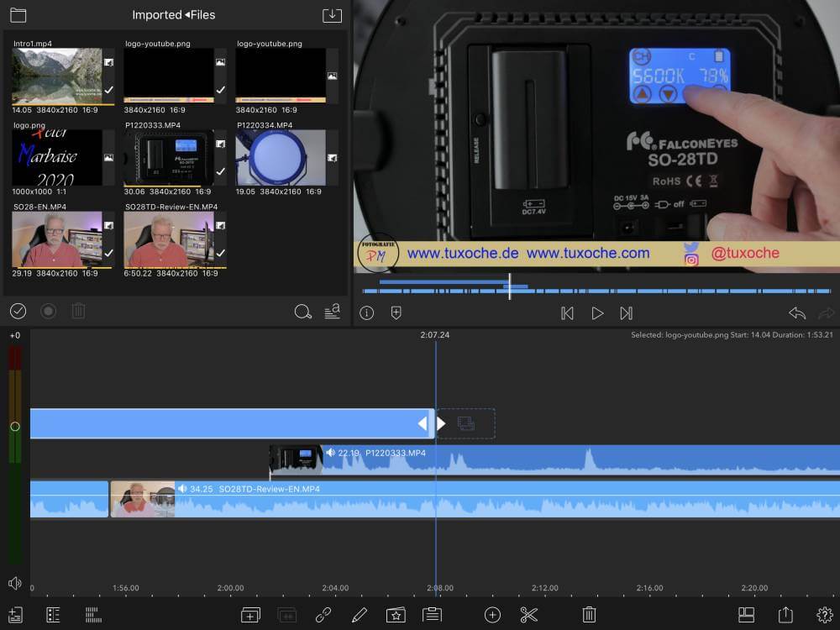
Task: Select the logo.png thumbnail
Action: (x=57, y=158)
